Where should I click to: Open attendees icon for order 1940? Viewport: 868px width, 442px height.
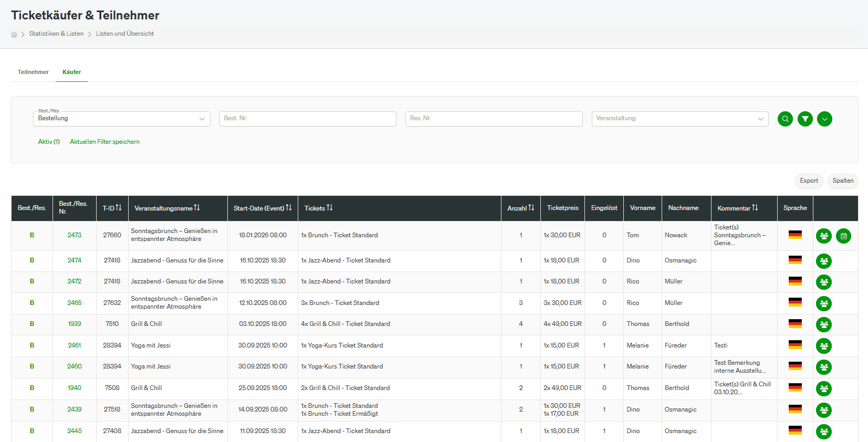tap(824, 388)
